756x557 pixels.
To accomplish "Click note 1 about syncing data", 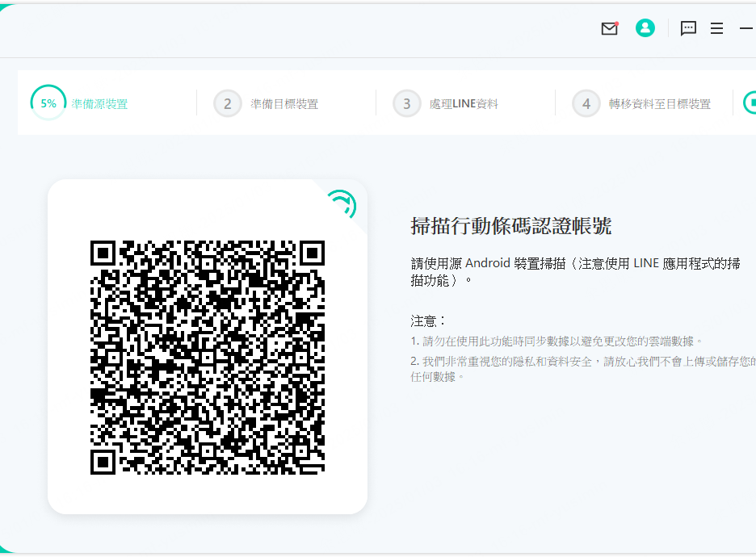I will click(x=557, y=341).
